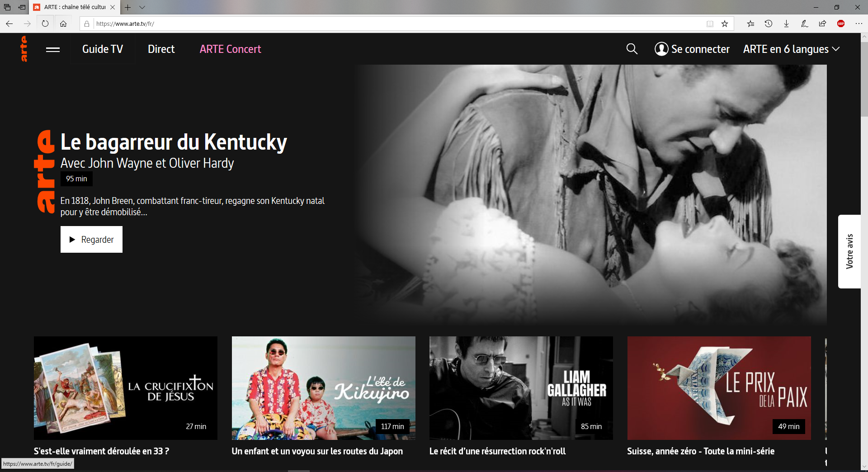Screen dimensions: 868x472
Task: Click the scrollbar down arrow
Action: point(864,467)
